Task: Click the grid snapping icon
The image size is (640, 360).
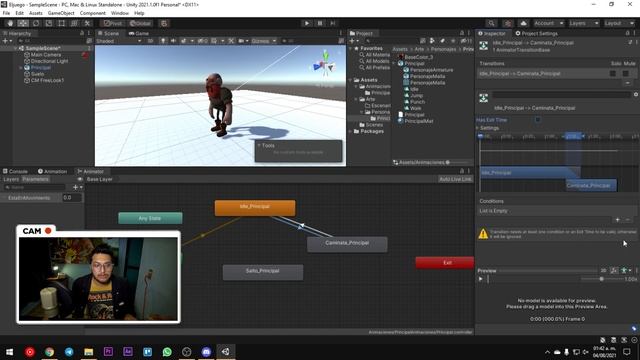Action: pyautogui.click(x=164, y=23)
